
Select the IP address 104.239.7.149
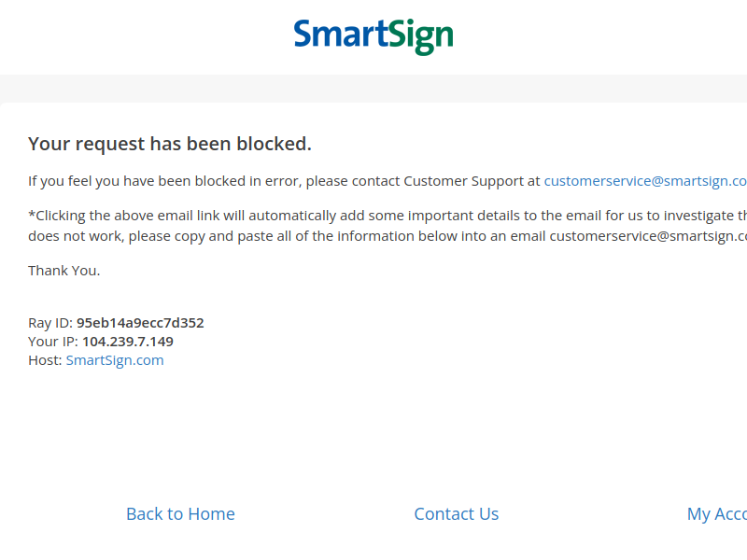pyautogui.click(x=128, y=342)
